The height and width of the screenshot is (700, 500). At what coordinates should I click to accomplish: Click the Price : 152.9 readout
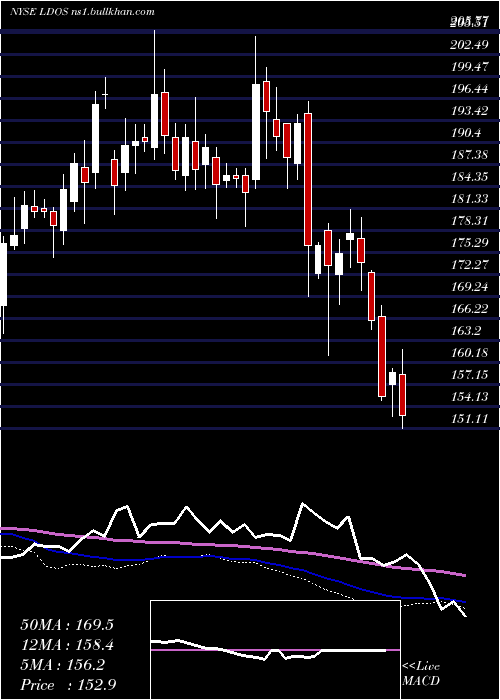(68, 685)
